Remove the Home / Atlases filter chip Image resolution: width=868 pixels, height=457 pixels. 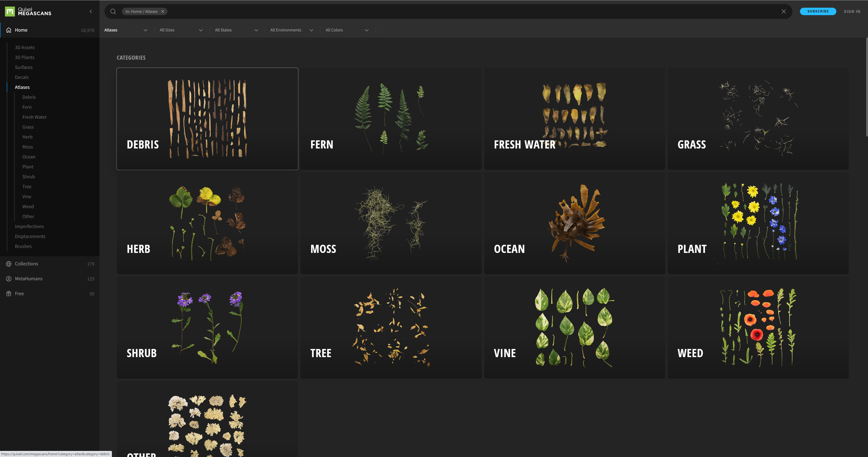tap(163, 12)
